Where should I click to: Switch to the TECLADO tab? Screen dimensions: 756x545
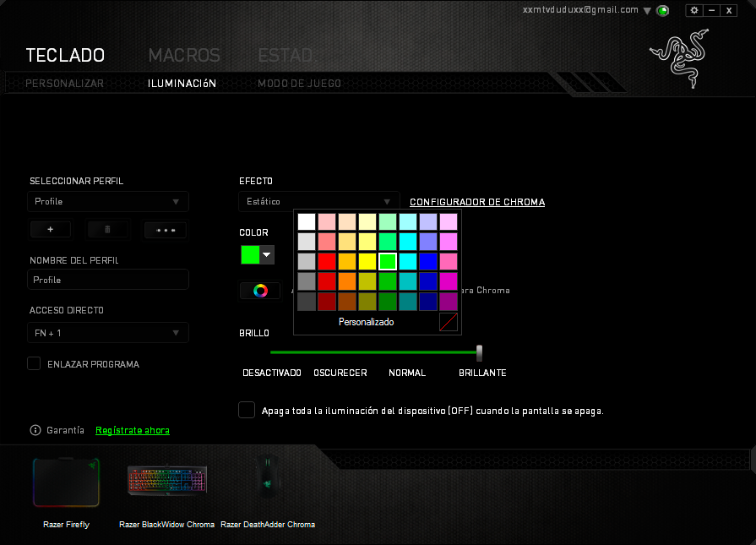click(x=65, y=56)
